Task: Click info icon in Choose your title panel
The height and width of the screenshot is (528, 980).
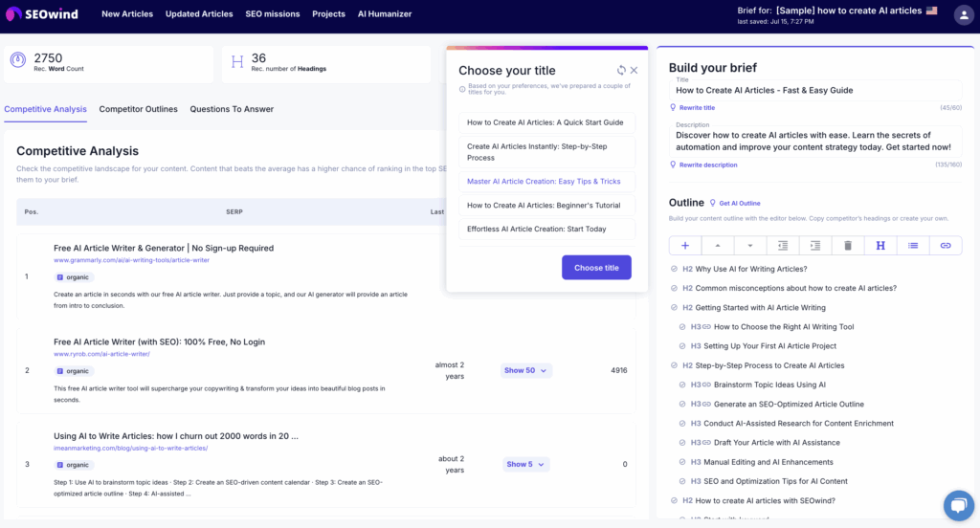Action: tap(462, 89)
